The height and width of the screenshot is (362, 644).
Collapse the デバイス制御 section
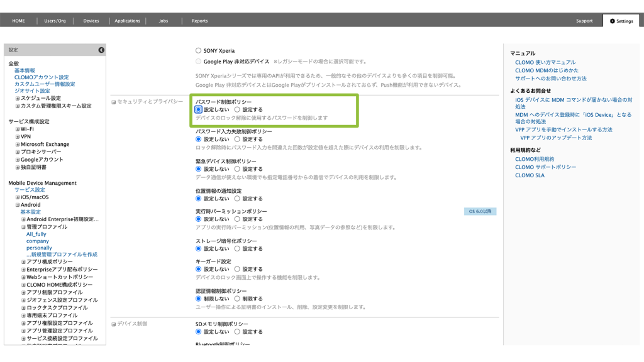pos(114,324)
